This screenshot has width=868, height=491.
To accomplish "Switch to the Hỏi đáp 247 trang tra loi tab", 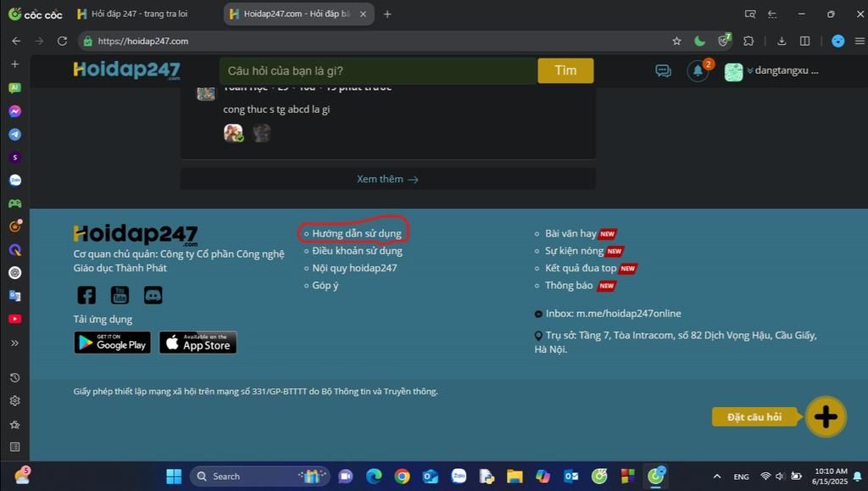I will (x=139, y=14).
